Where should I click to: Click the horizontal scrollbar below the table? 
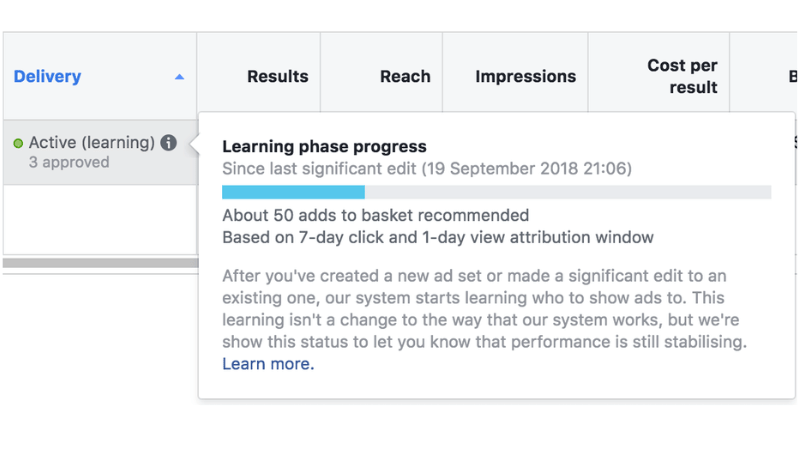[100, 263]
